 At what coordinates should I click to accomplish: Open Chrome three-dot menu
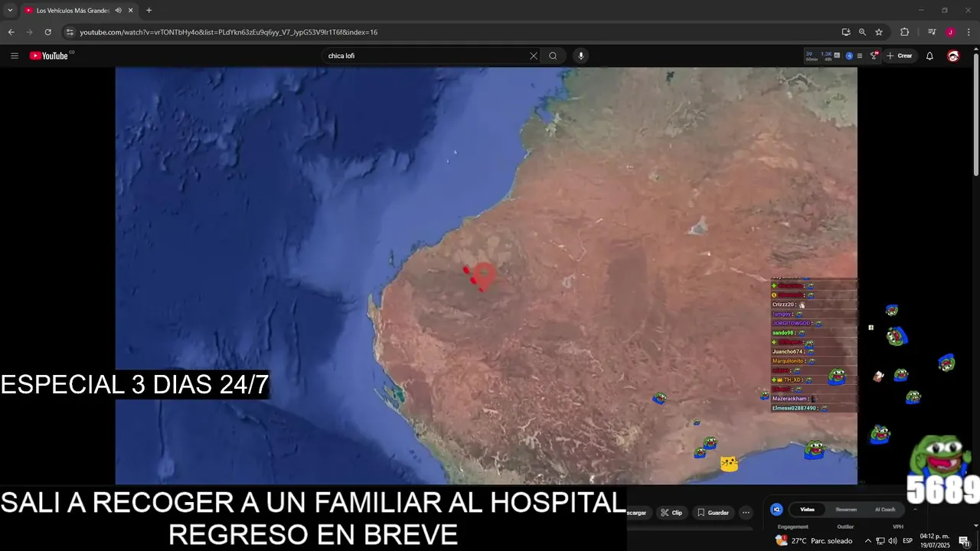[969, 32]
